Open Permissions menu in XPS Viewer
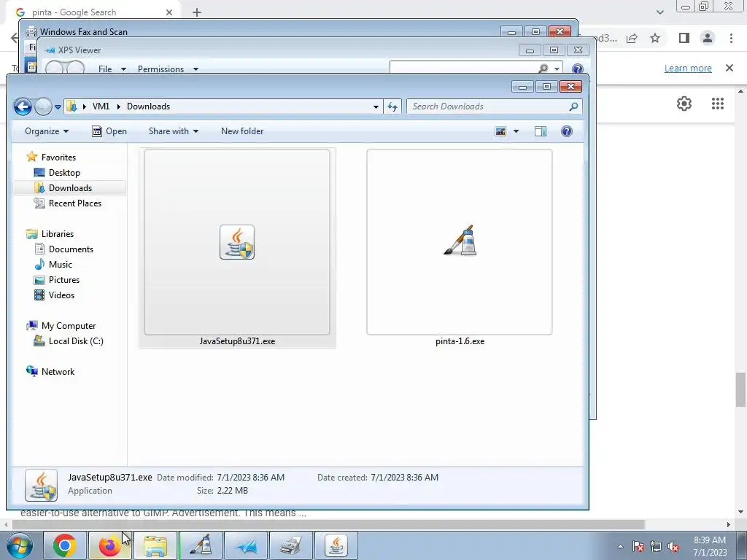The image size is (747, 560). point(168,69)
